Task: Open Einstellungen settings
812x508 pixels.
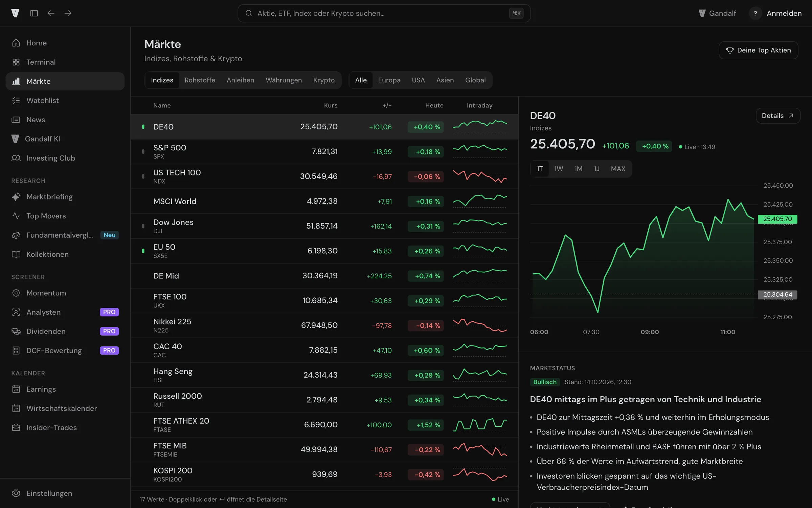Action: (65, 493)
